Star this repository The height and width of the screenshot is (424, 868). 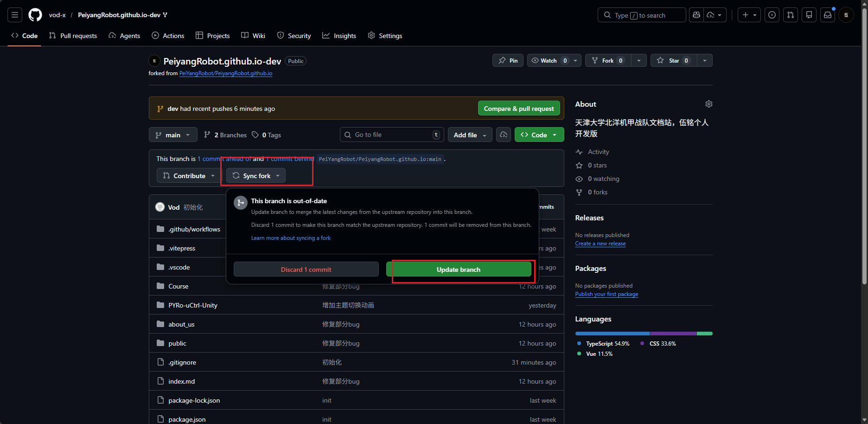[674, 60]
